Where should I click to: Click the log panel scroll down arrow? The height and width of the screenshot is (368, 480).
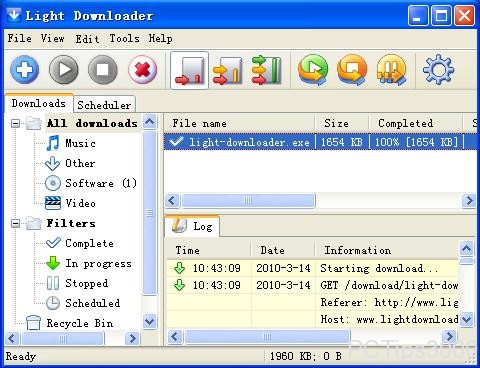[467, 319]
